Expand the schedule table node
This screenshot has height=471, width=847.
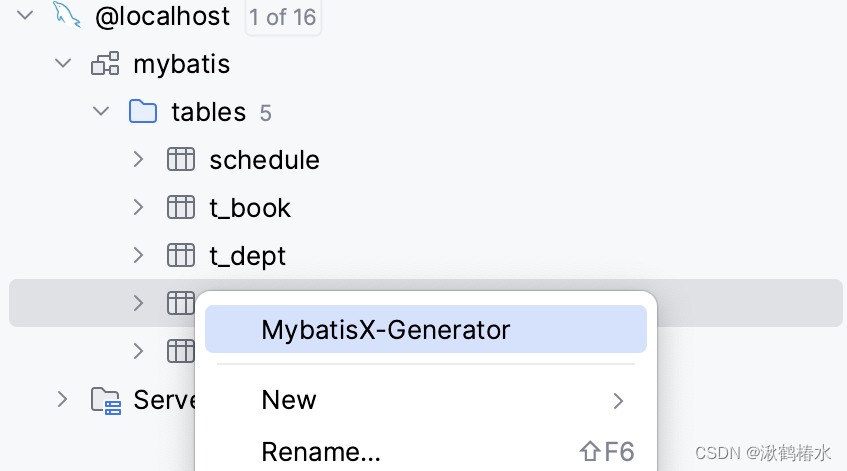click(x=139, y=159)
